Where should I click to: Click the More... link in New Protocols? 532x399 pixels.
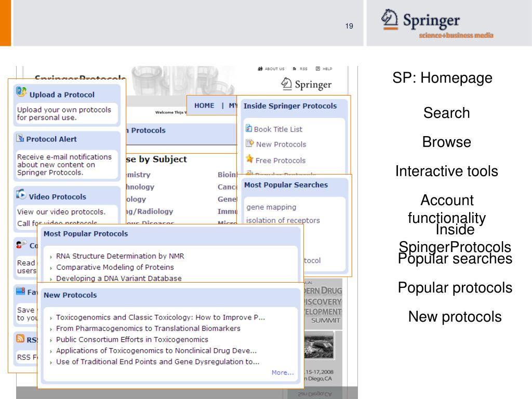(x=283, y=373)
